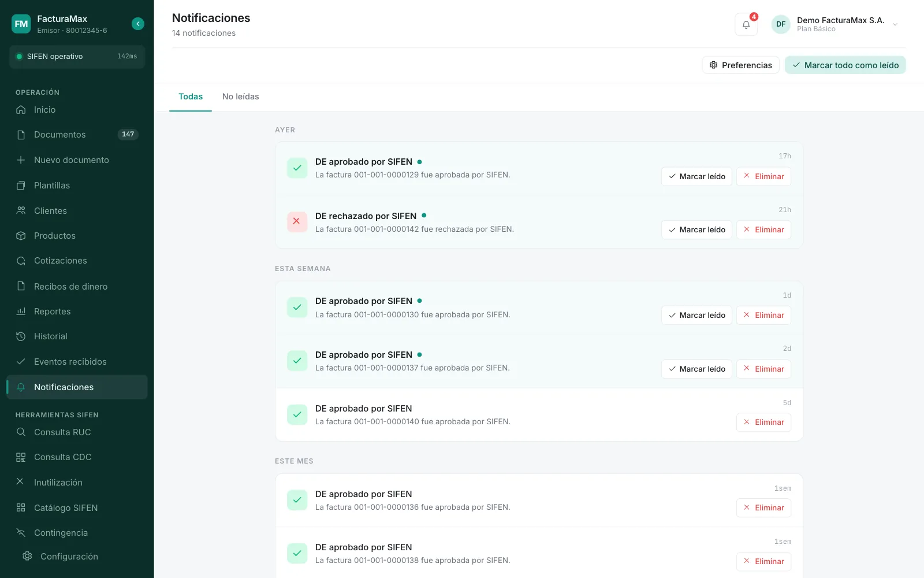Click the FM FacturaMax logo

[21, 24]
